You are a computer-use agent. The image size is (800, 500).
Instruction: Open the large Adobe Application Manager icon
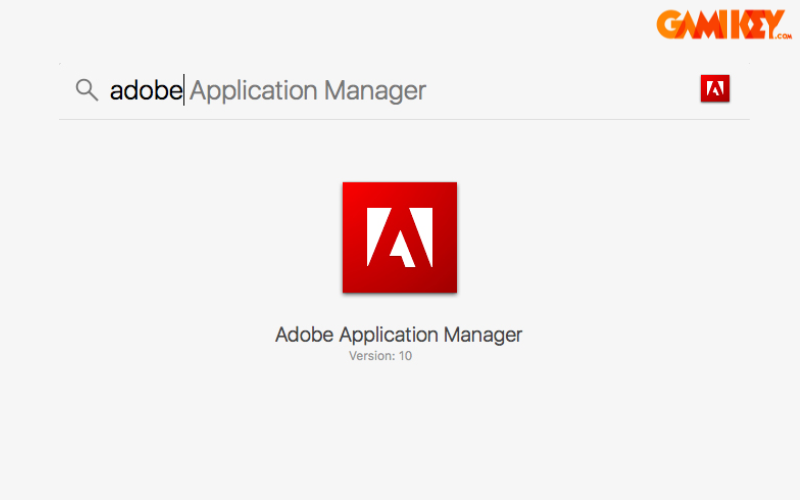(x=399, y=237)
